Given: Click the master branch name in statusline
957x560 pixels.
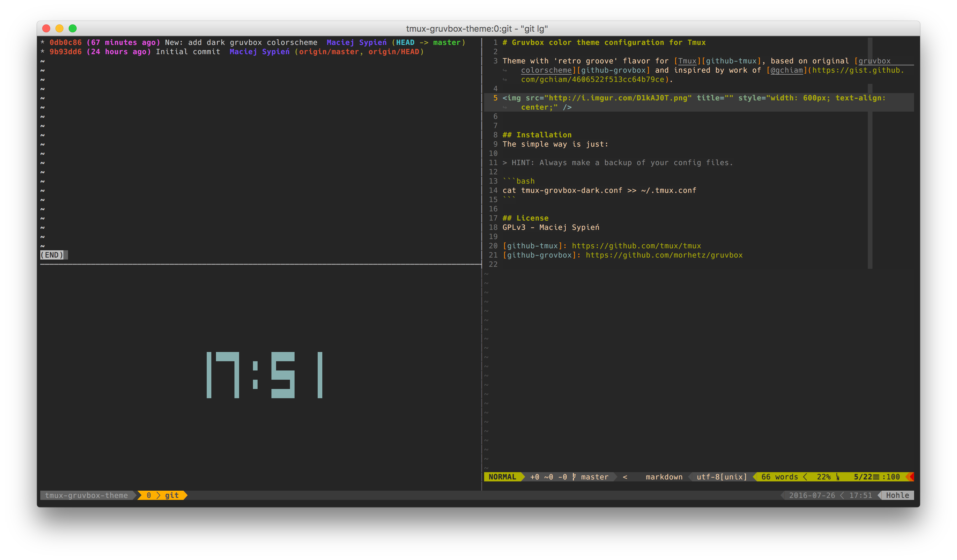Looking at the screenshot, I should tap(594, 477).
